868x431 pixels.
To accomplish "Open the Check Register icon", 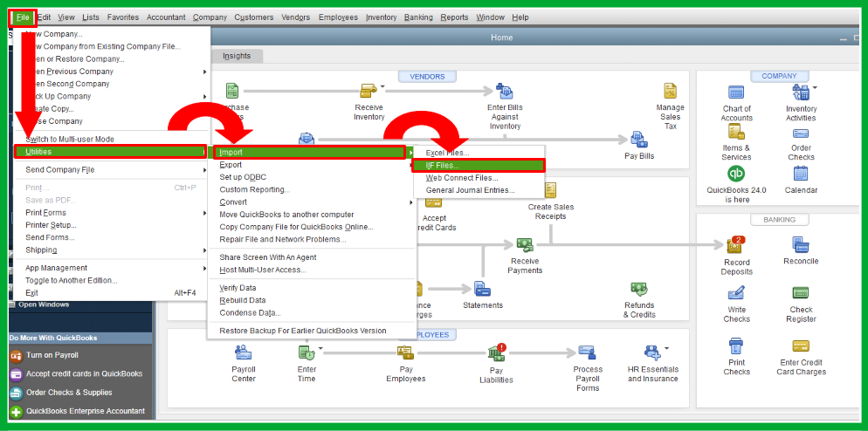I will pyautogui.click(x=801, y=293).
